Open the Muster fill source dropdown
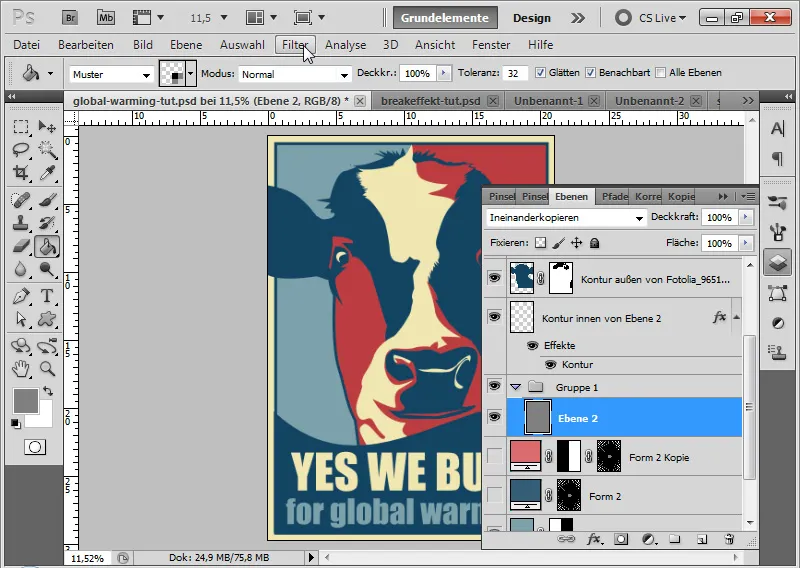 coord(111,75)
